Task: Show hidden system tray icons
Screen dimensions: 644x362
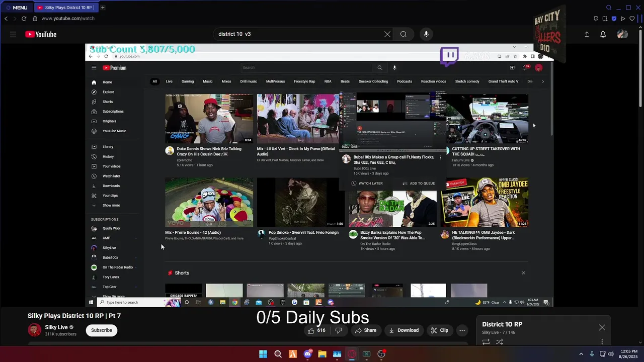Action: point(581,354)
